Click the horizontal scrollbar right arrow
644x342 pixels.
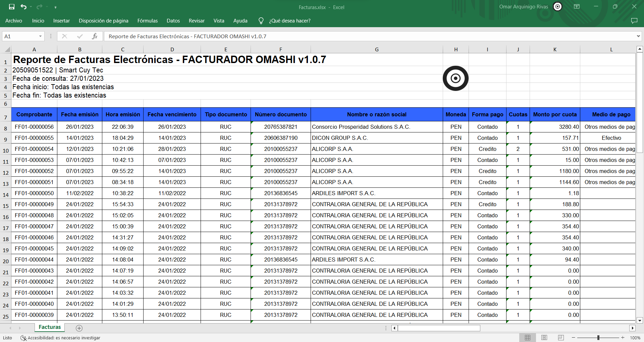[633, 328]
